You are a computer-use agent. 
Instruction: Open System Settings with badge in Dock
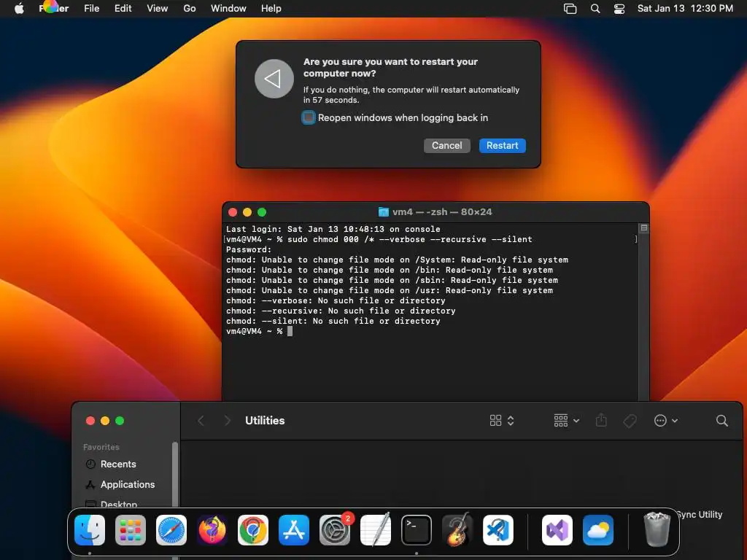tap(335, 530)
